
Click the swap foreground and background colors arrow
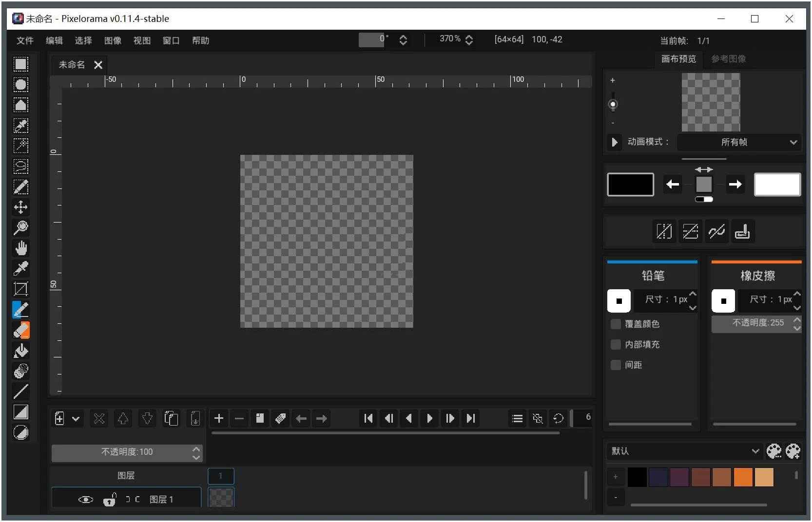704,169
